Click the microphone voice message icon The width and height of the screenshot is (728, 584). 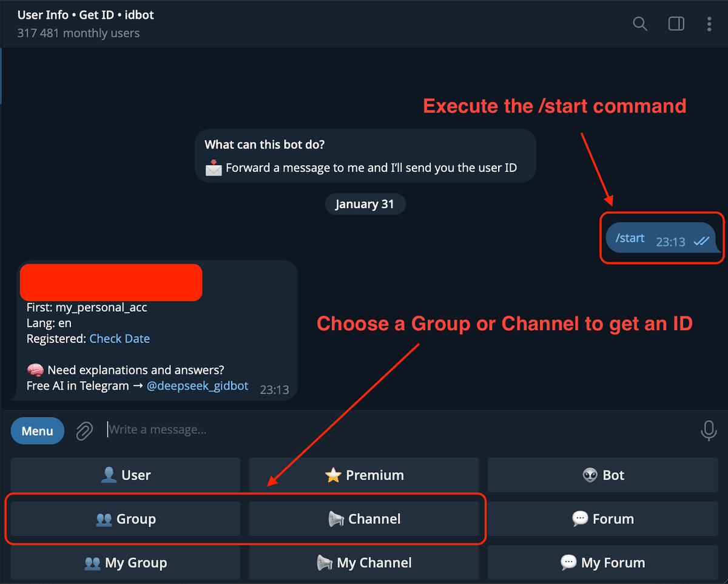click(709, 430)
